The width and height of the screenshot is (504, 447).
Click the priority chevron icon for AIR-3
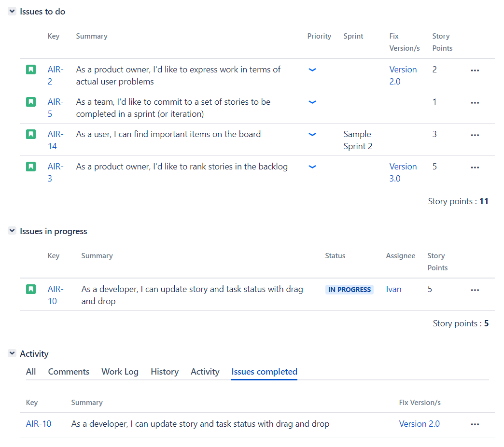click(312, 167)
